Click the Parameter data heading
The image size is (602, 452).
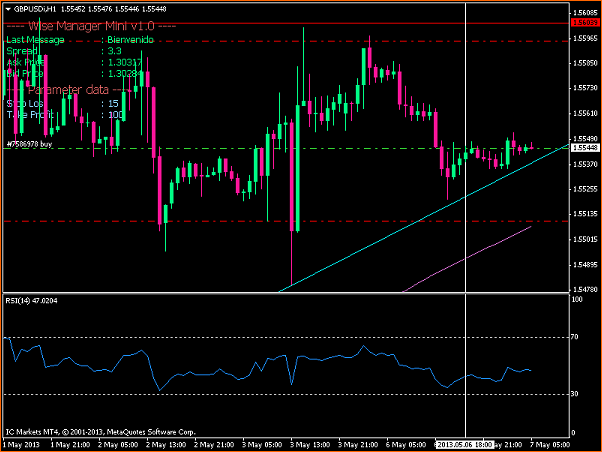coord(68,90)
